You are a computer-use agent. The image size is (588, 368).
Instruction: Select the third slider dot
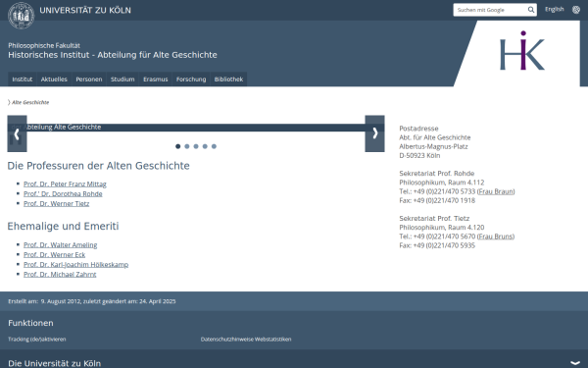click(196, 146)
